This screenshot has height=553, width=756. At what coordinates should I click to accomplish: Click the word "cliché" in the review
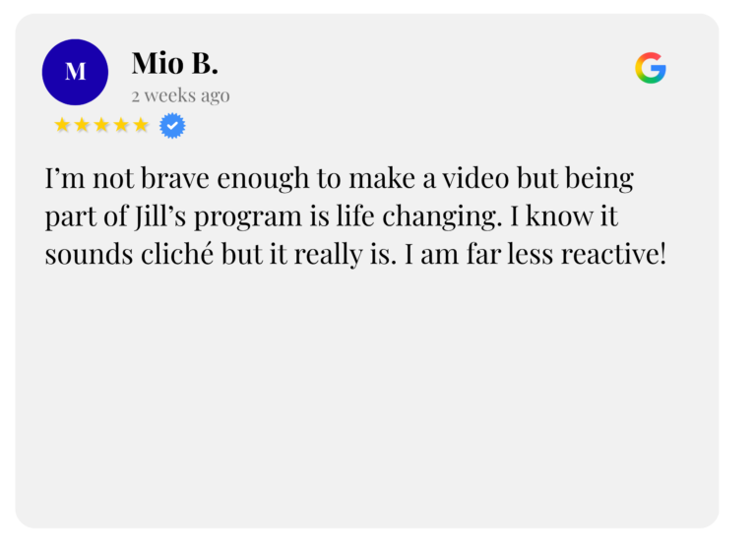tap(177, 254)
